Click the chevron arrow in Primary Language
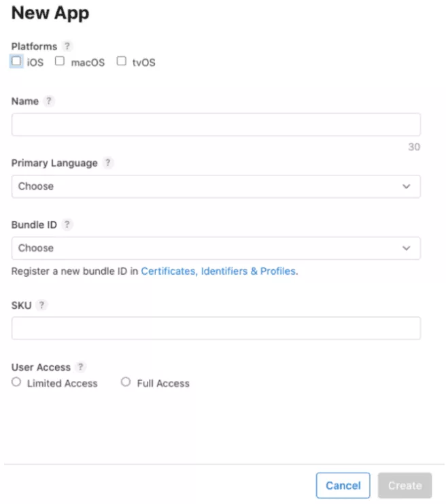This screenshot has height=504, width=446. [407, 186]
